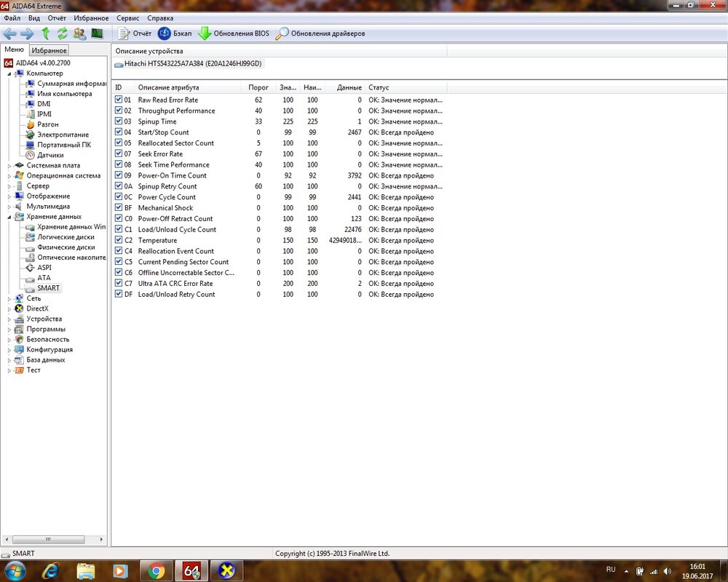Select Логические диски tree item
This screenshot has height=582, width=728.
[x=66, y=236]
